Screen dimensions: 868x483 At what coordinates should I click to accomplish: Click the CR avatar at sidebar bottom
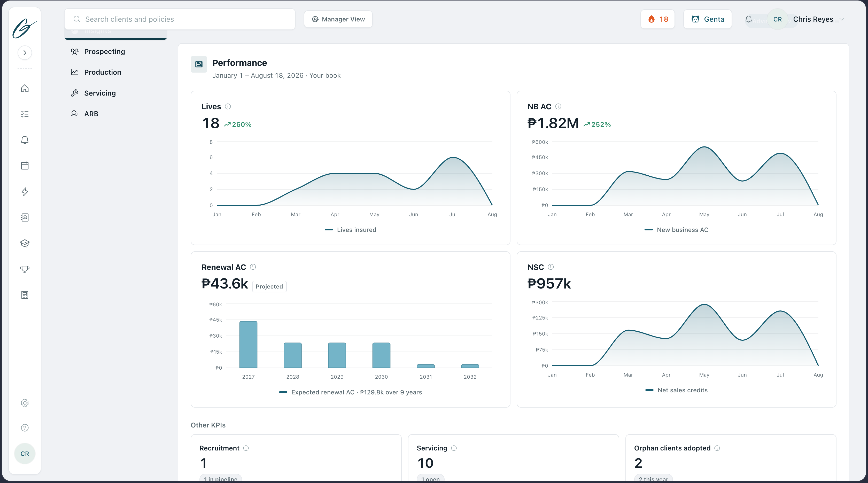[x=25, y=454]
